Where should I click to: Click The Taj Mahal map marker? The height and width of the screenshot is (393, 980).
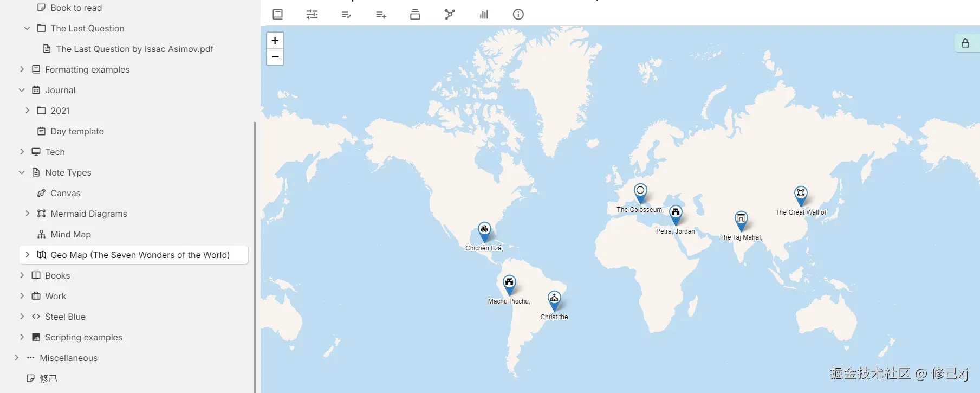[x=741, y=221]
